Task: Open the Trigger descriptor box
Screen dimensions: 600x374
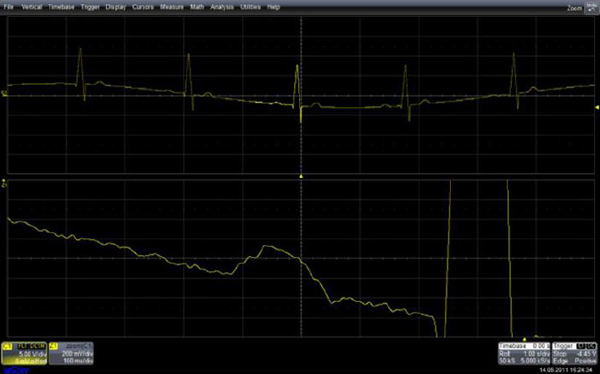Action: pyautogui.click(x=574, y=353)
